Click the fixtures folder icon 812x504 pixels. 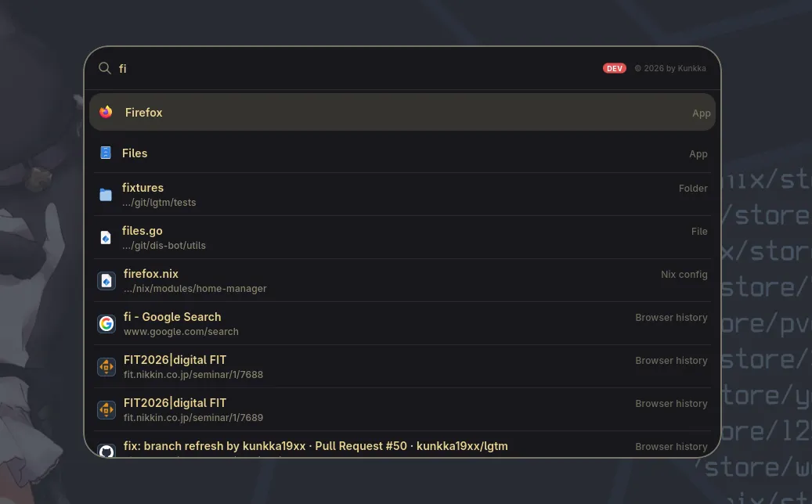click(106, 195)
